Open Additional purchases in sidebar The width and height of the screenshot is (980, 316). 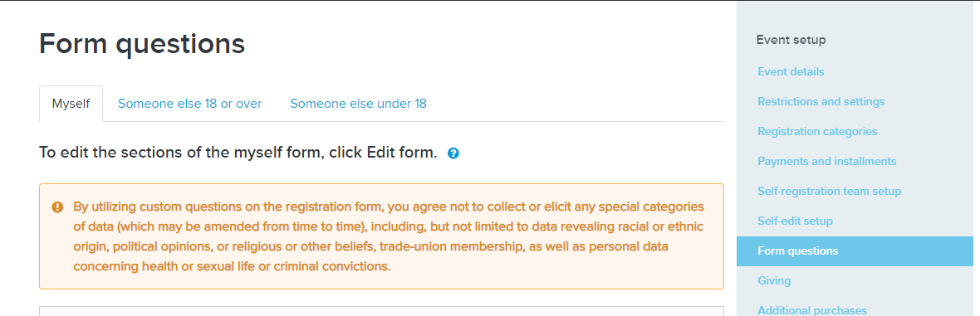coord(812,309)
